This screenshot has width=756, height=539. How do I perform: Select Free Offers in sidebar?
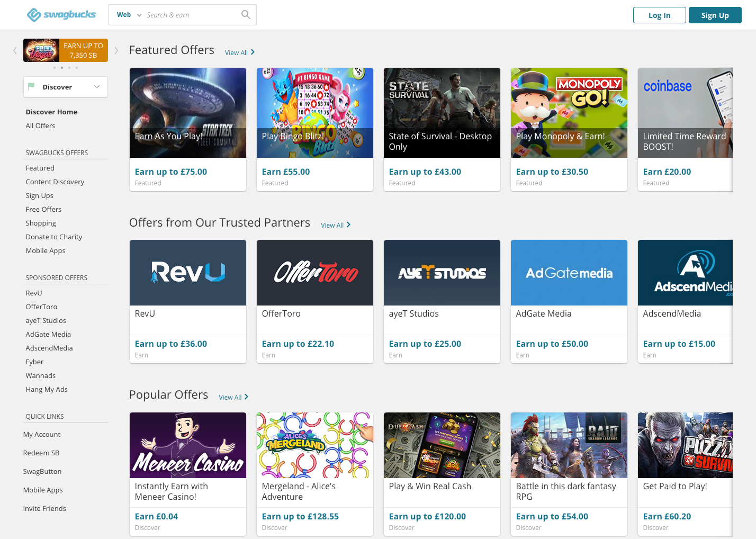click(x=43, y=209)
